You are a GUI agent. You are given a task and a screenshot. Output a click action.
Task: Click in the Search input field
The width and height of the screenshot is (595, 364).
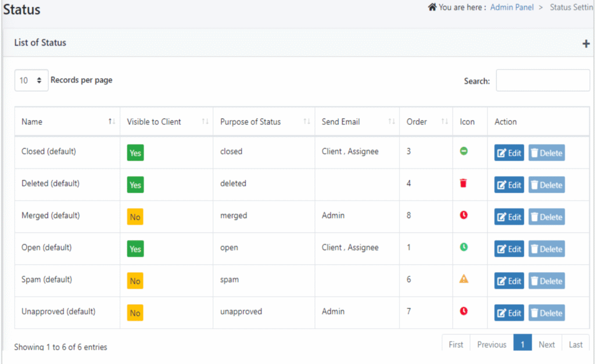point(543,81)
